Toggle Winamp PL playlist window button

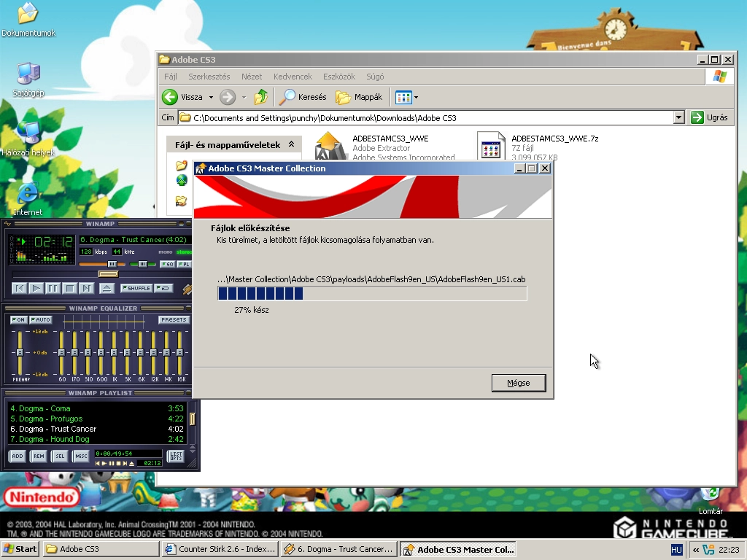[x=185, y=264]
